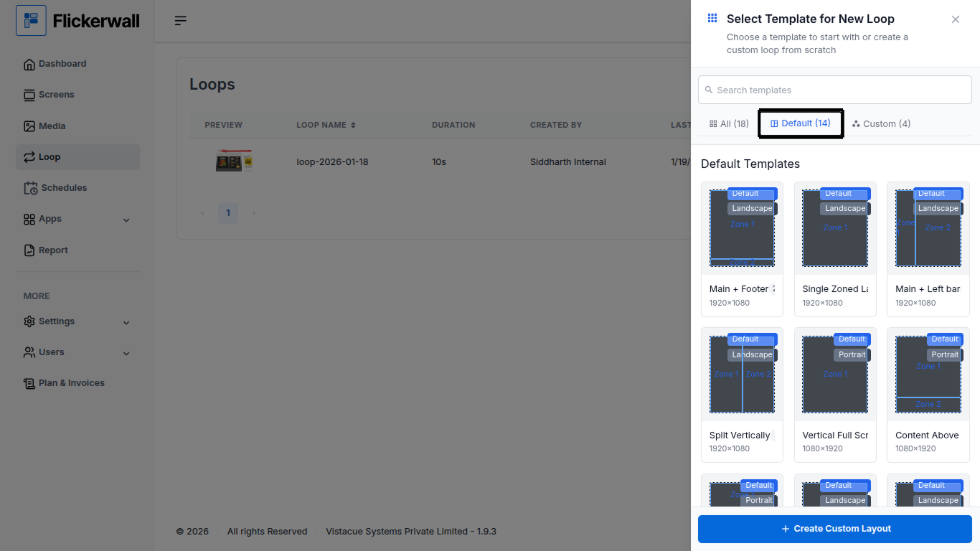This screenshot has width=980, height=551.
Task: Expand the Users submenu chevron
Action: [x=126, y=354]
